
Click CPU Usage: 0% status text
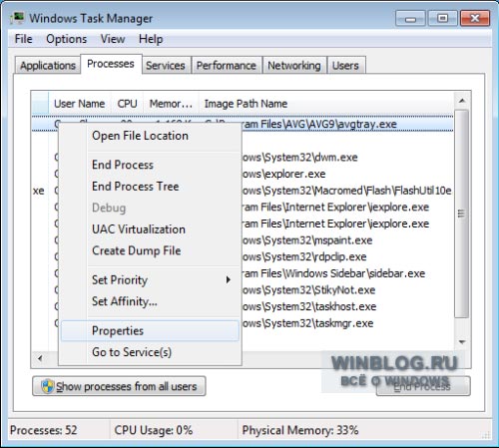(x=154, y=430)
